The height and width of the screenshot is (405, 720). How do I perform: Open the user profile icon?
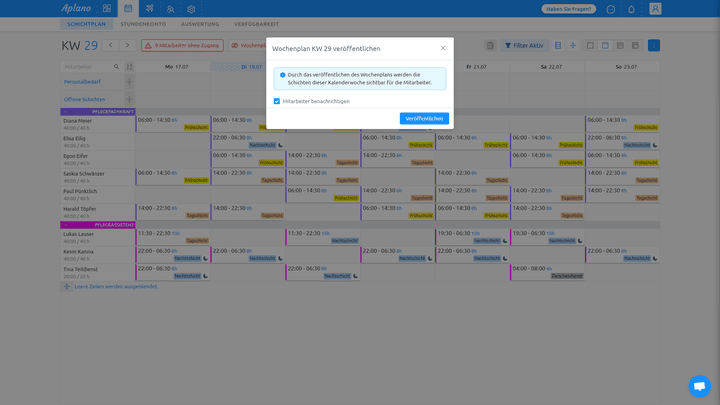(x=655, y=9)
